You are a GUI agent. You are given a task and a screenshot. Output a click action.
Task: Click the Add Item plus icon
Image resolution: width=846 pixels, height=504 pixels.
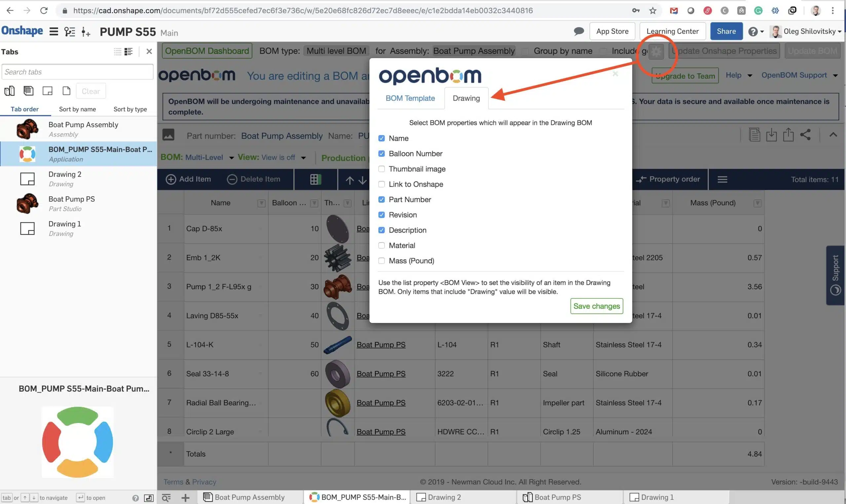(x=171, y=179)
